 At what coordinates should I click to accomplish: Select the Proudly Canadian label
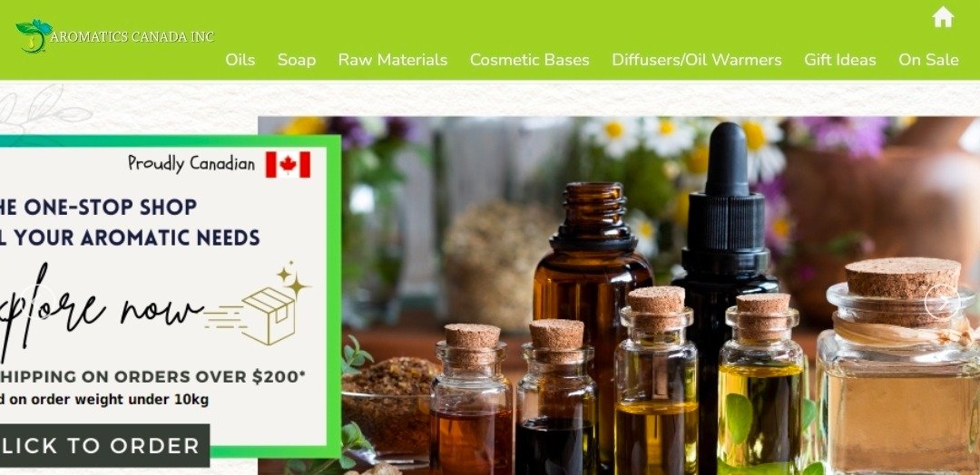(191, 164)
